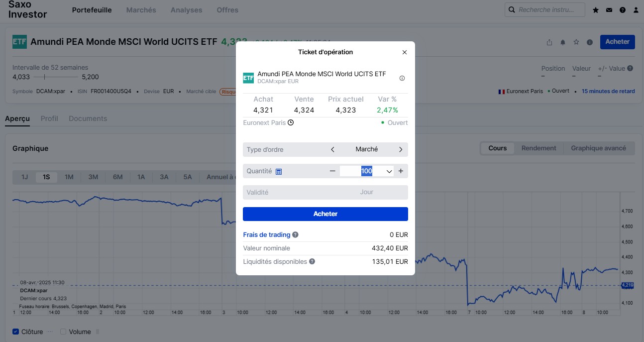The height and width of the screenshot is (342, 644).
Task: Close the Ticket d'opération dialog
Action: [405, 52]
